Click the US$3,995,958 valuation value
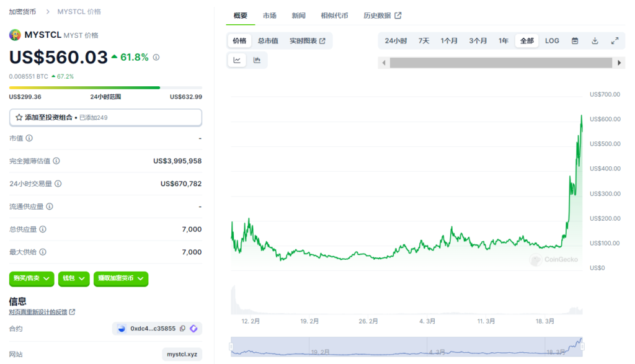The width and height of the screenshot is (635, 364). pyautogui.click(x=177, y=161)
